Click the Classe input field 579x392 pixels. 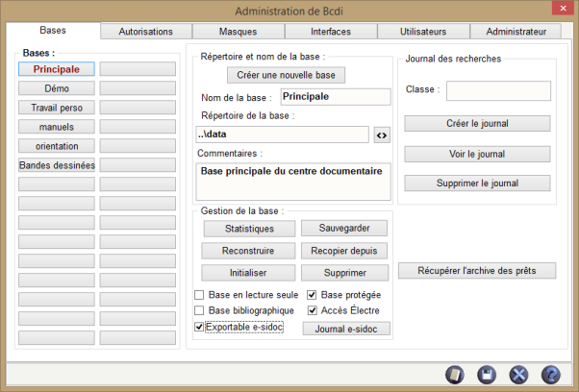click(498, 90)
